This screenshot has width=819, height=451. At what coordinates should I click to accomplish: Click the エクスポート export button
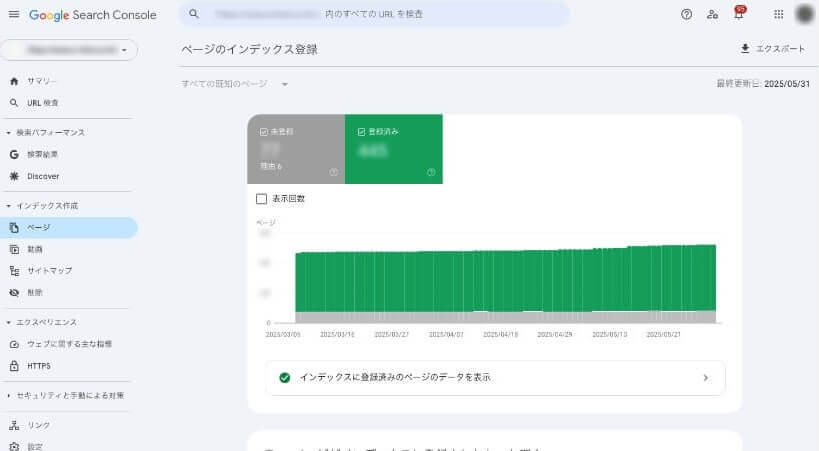click(x=773, y=49)
